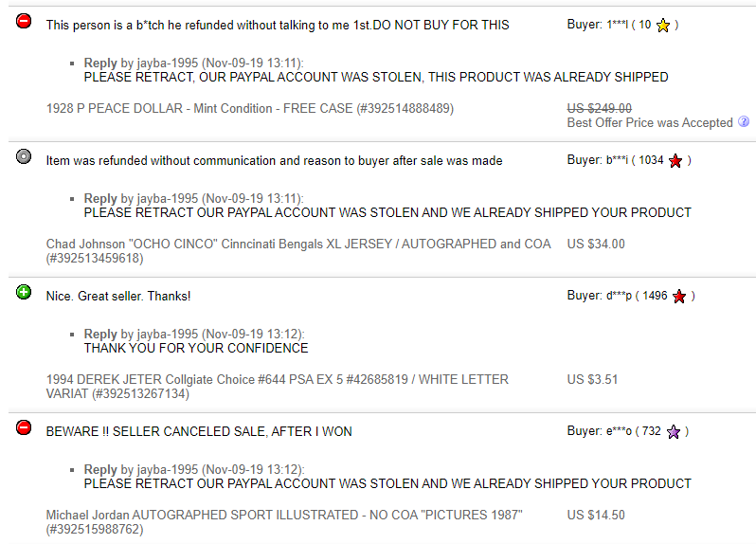Image resolution: width=756 pixels, height=544 pixels.
Task: Click the green positive feedback icon
Action: tap(24, 292)
